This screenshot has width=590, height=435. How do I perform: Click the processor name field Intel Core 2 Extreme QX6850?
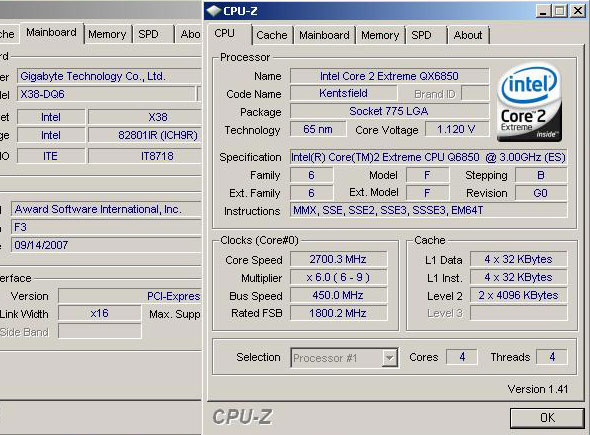pyautogui.click(x=389, y=76)
